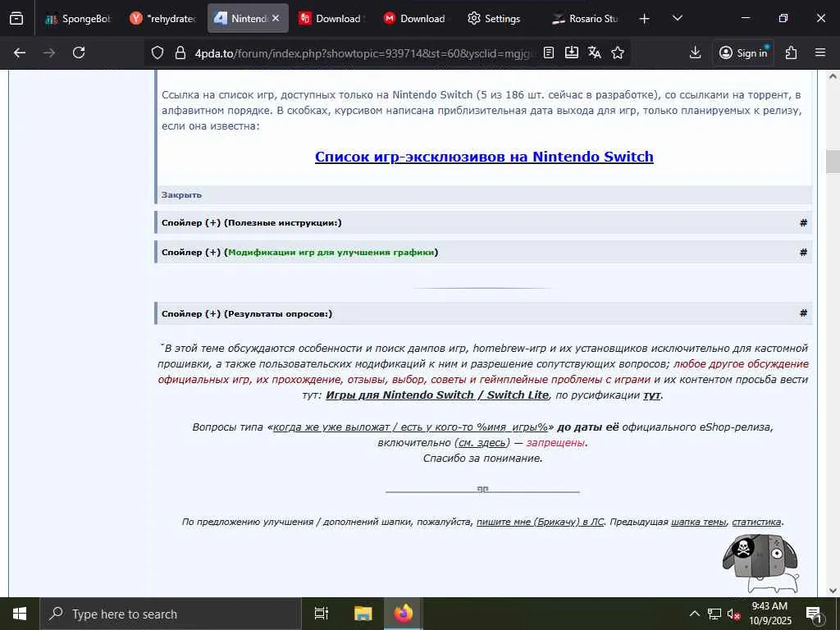View site security padlock information
Viewport: 840px width, 630px height.
[x=180, y=52]
